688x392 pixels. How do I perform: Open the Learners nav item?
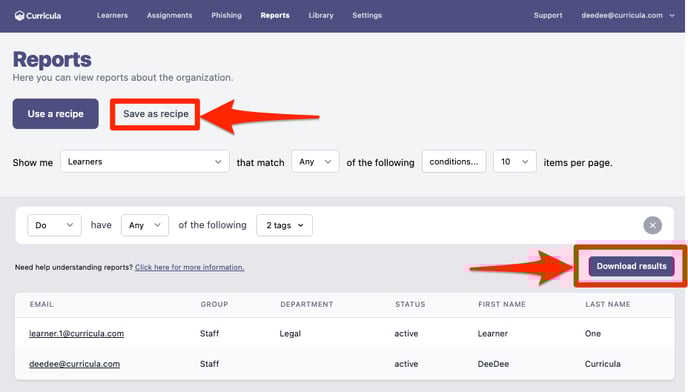(x=112, y=15)
